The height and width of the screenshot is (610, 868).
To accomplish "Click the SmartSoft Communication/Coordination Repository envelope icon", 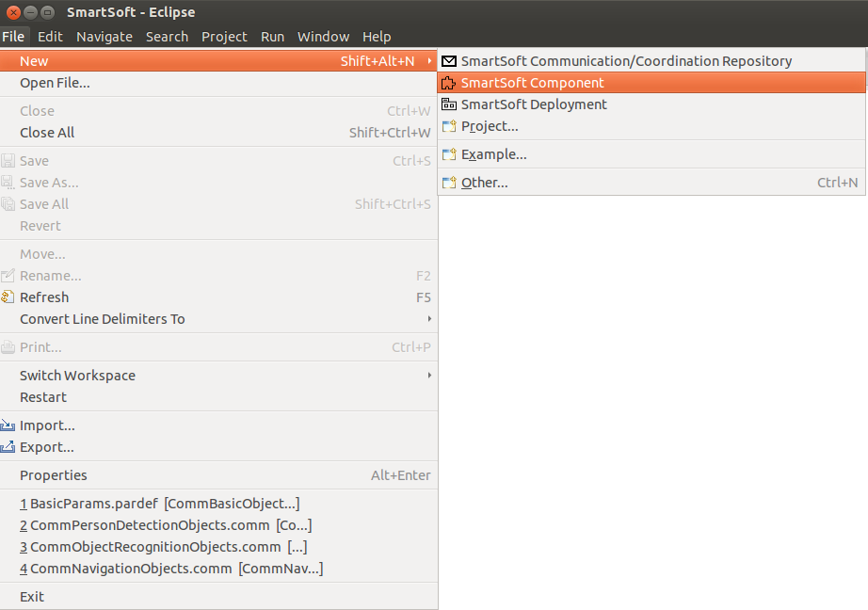I will pyautogui.click(x=449, y=61).
